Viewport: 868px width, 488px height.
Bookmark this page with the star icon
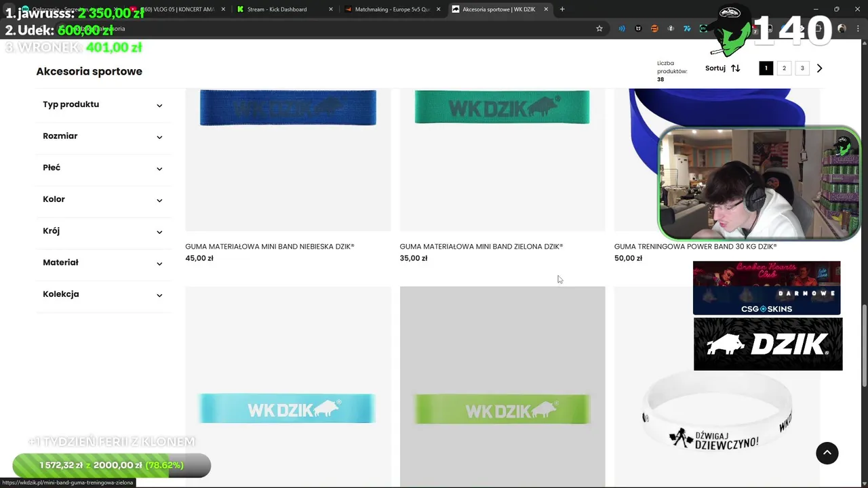click(599, 28)
